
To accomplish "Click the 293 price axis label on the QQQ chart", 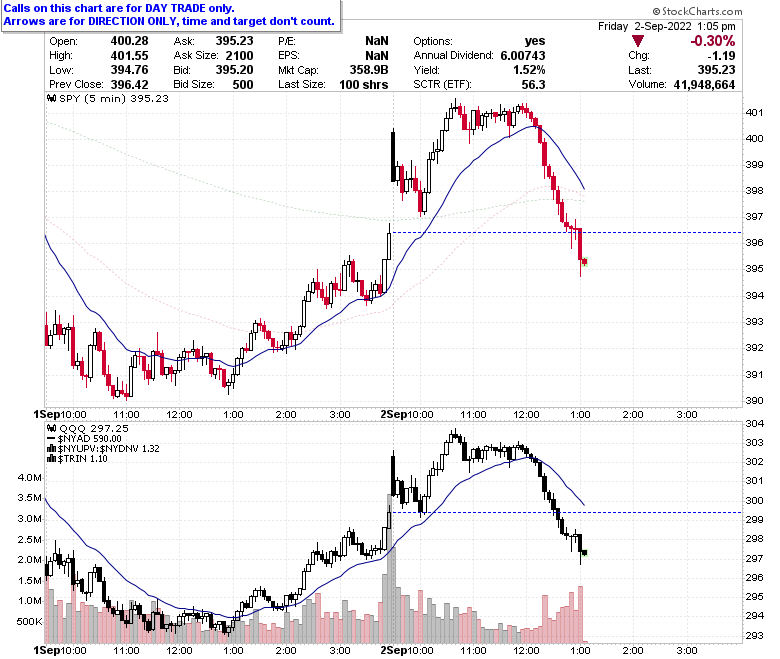I will (x=754, y=636).
